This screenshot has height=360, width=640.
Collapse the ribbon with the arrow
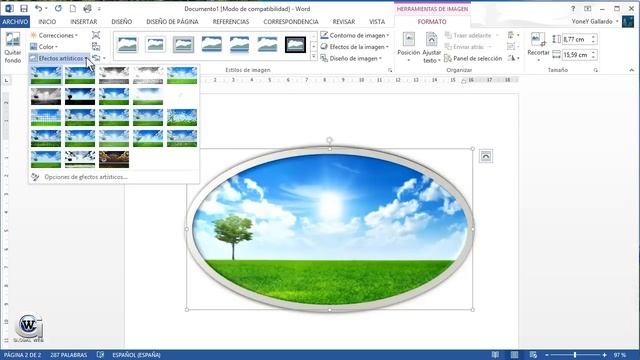coord(631,70)
